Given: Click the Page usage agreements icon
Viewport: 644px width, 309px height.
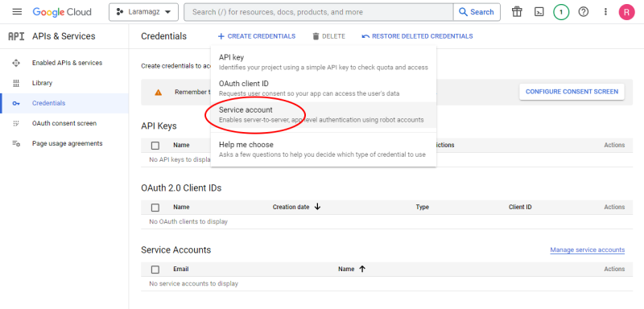Looking at the screenshot, I should (x=16, y=143).
